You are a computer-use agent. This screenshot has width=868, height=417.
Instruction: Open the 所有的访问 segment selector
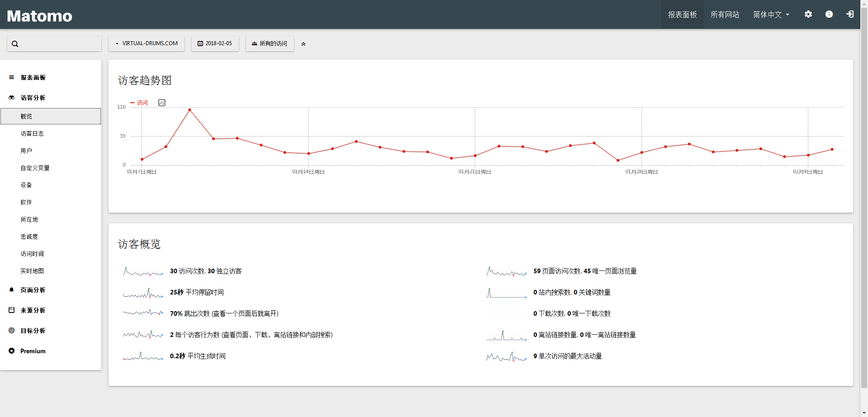tap(270, 43)
